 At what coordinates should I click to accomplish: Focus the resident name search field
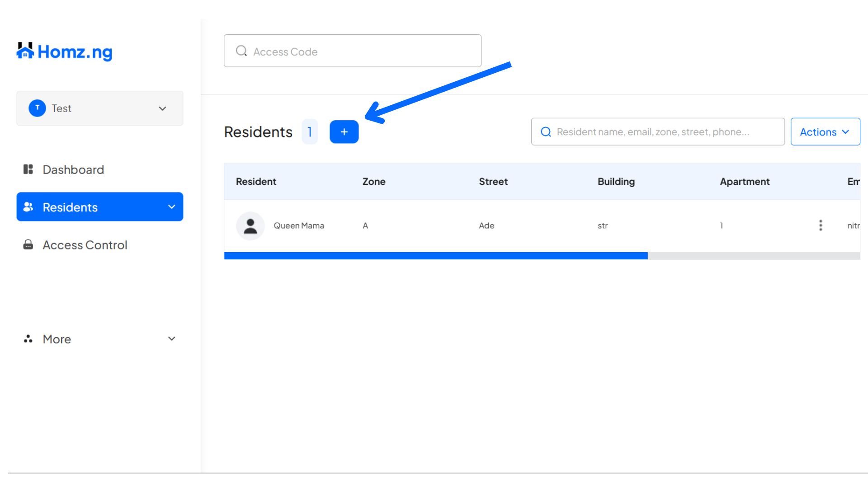(x=665, y=132)
